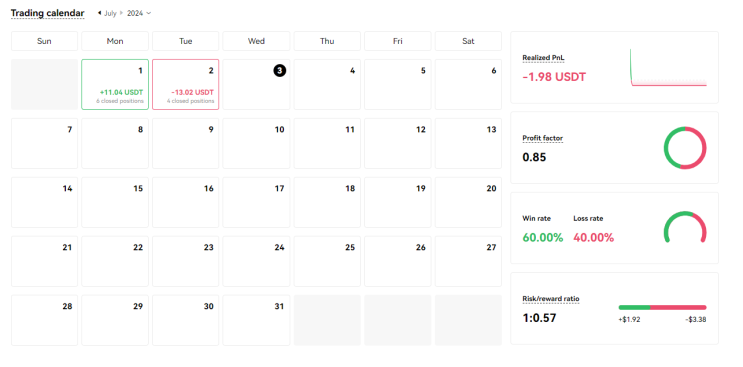Click the -$3.38 average loss value
This screenshot has height=367, width=743.
point(696,320)
